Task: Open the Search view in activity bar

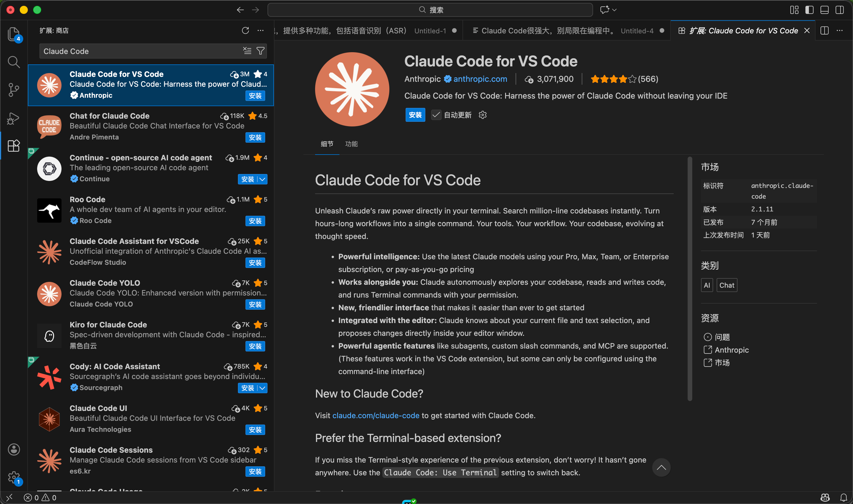Action: click(x=14, y=62)
